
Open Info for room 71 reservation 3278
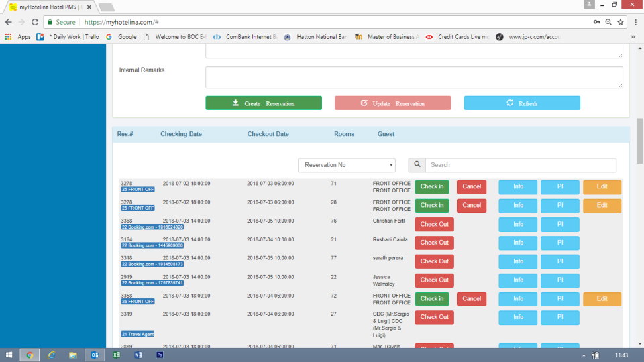[x=518, y=187]
